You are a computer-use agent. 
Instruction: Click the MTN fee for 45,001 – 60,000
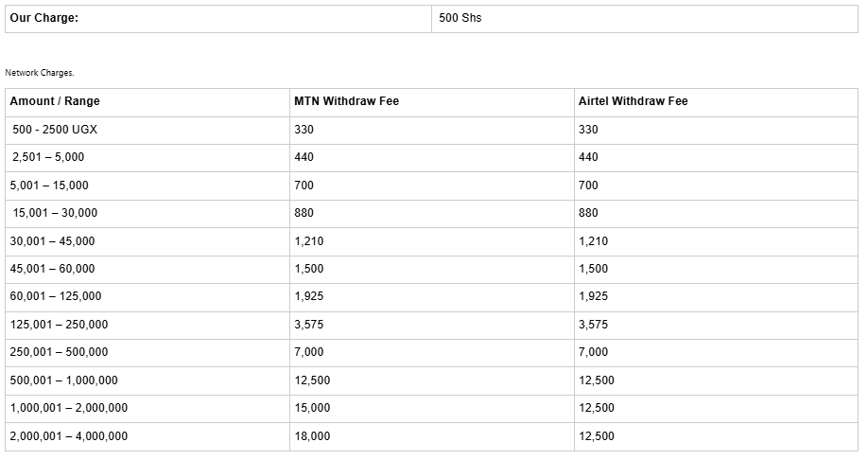pos(309,269)
